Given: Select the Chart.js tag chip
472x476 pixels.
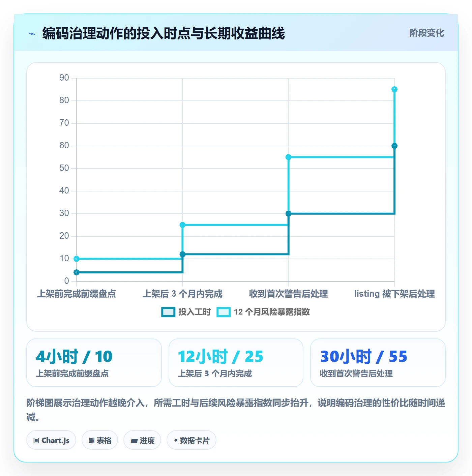Looking at the screenshot, I should coord(51,440).
